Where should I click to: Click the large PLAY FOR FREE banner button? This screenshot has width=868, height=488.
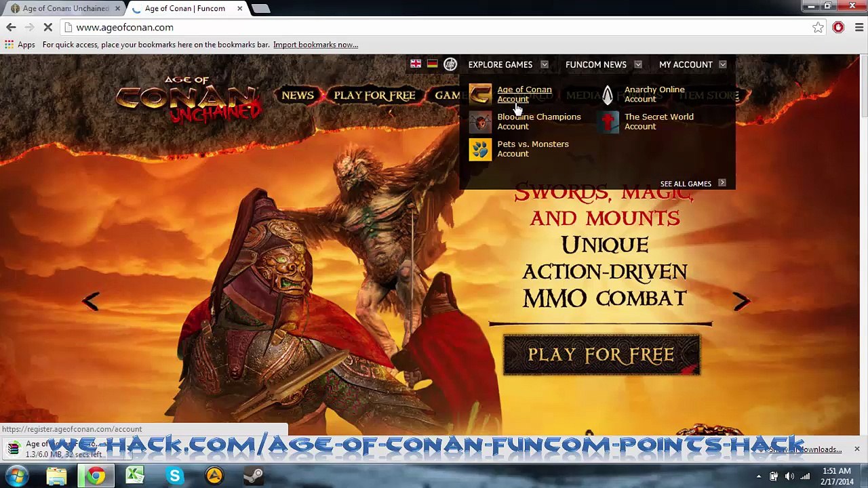[601, 355]
